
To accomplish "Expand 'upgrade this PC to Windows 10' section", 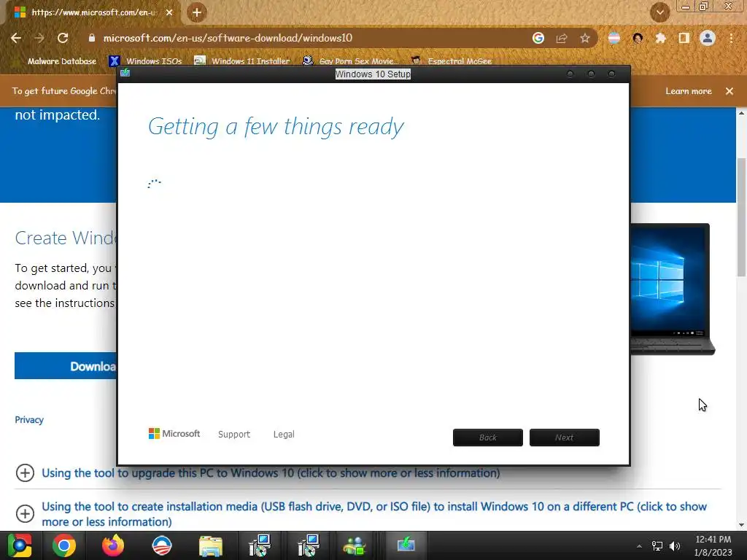I will [271, 472].
